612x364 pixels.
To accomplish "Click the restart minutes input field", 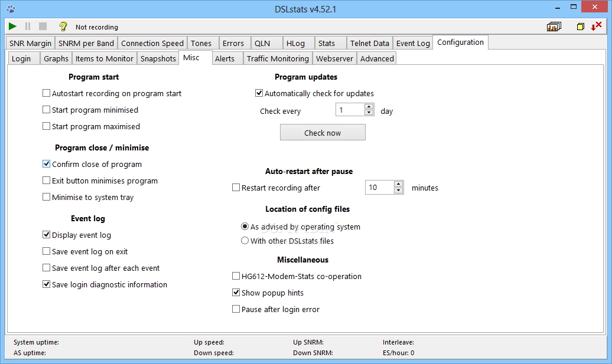I will pyautogui.click(x=379, y=188).
